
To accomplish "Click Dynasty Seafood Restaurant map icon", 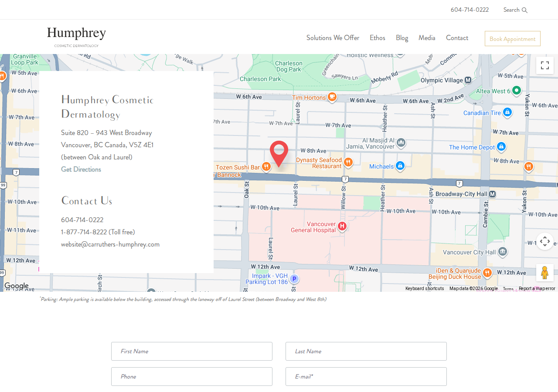I will click(x=348, y=162).
